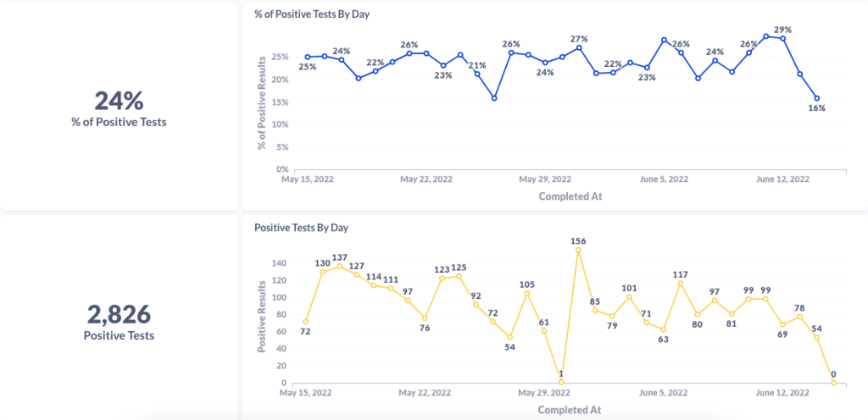Select the final yellow data point labeled 0
868x420 pixels.
[x=833, y=383]
